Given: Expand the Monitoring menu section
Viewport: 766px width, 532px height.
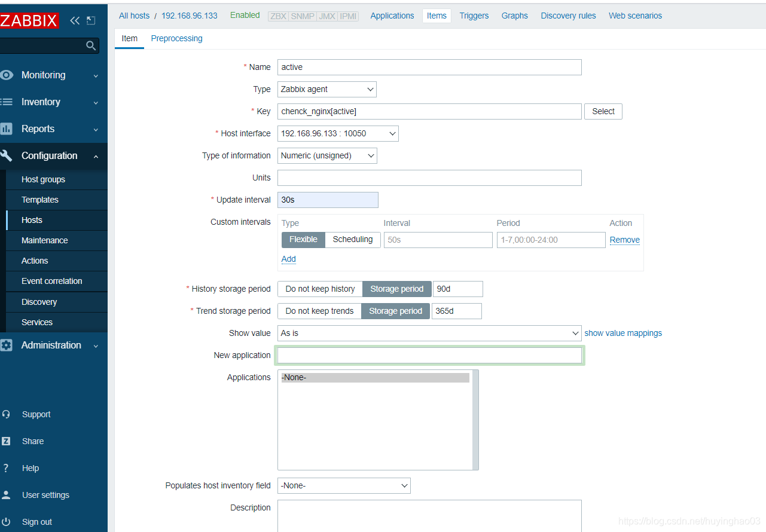Looking at the screenshot, I should point(96,76).
